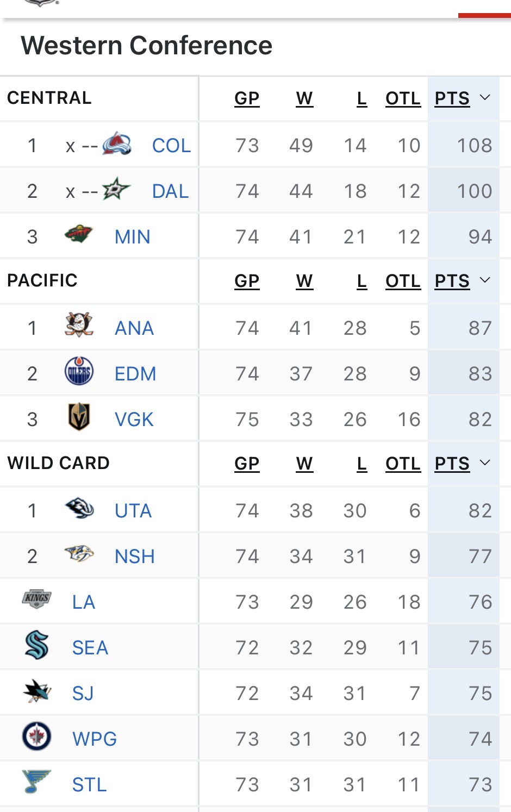The height and width of the screenshot is (812, 511).
Task: Sort Pacific division by OTL column
Action: (403, 281)
